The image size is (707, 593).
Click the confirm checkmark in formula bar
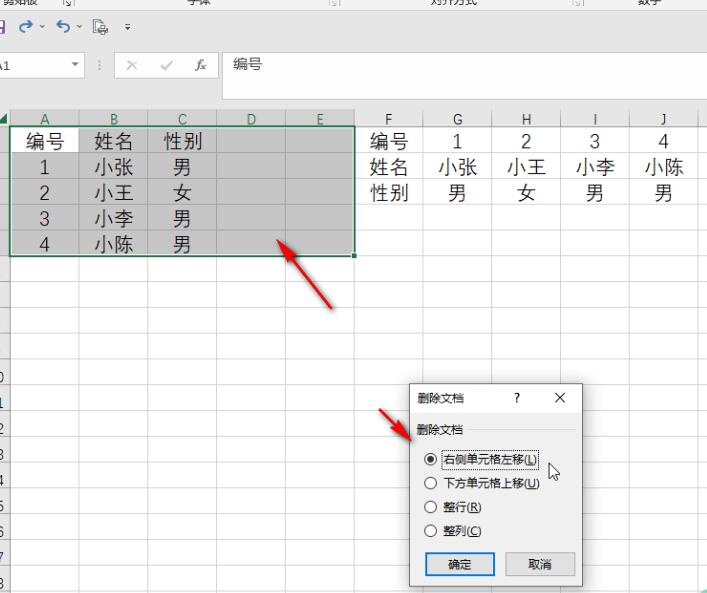click(x=166, y=65)
